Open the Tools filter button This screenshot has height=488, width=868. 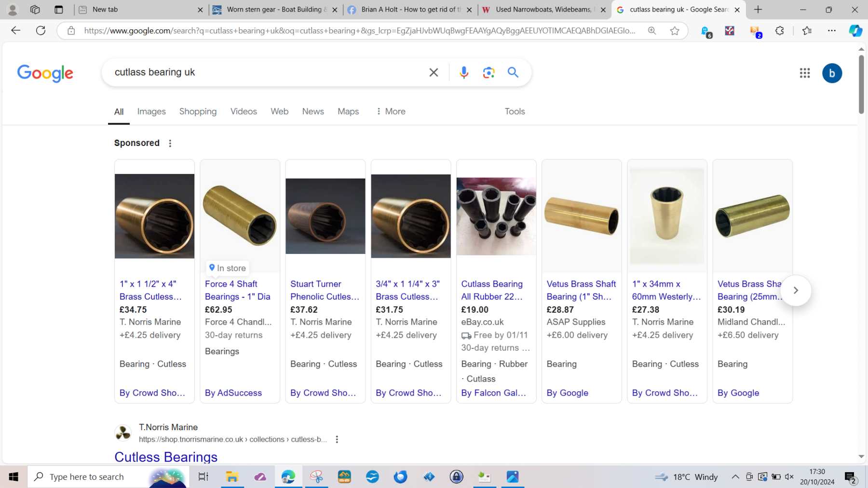tap(515, 112)
